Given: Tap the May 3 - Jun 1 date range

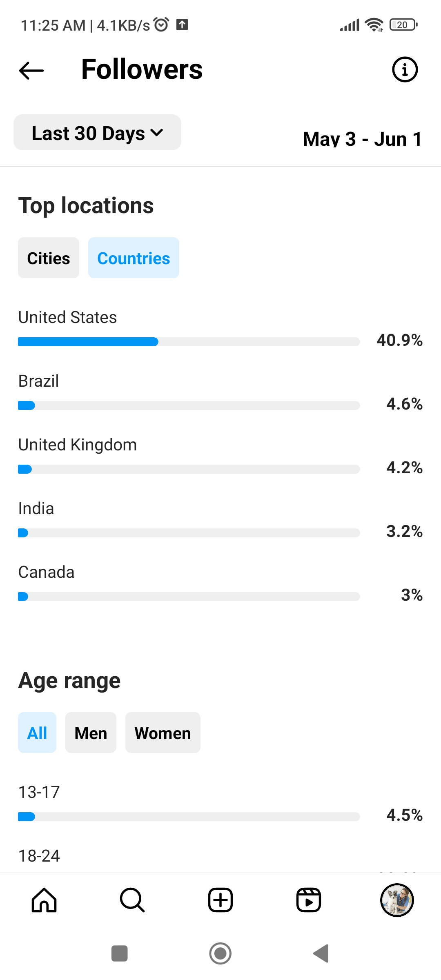Looking at the screenshot, I should pos(362,139).
